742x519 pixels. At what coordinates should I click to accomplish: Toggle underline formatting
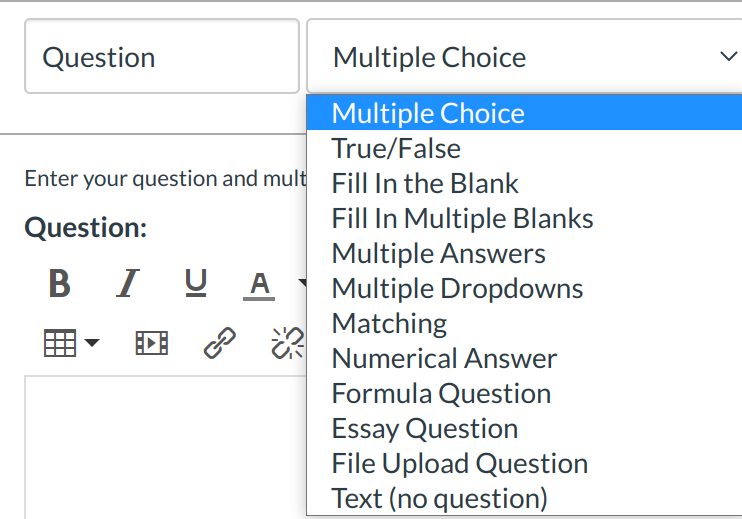click(x=196, y=285)
